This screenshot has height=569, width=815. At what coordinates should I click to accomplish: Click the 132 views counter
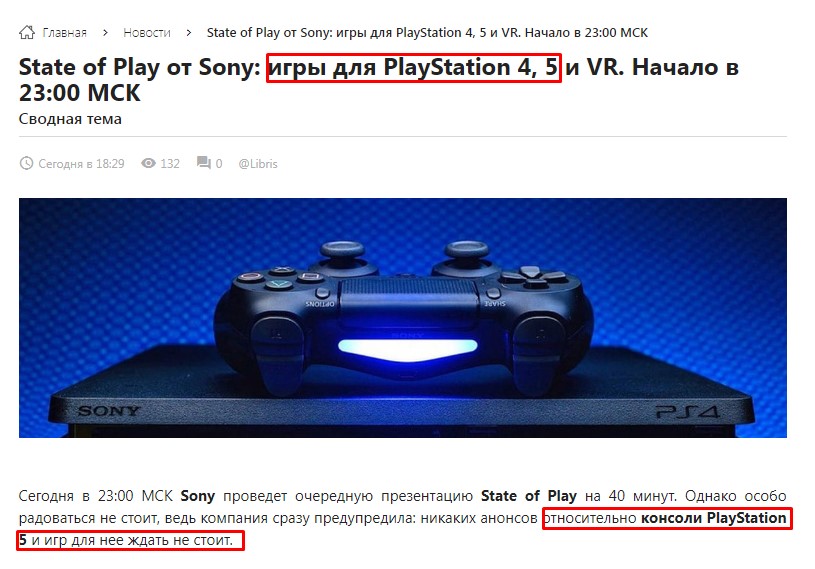click(170, 164)
